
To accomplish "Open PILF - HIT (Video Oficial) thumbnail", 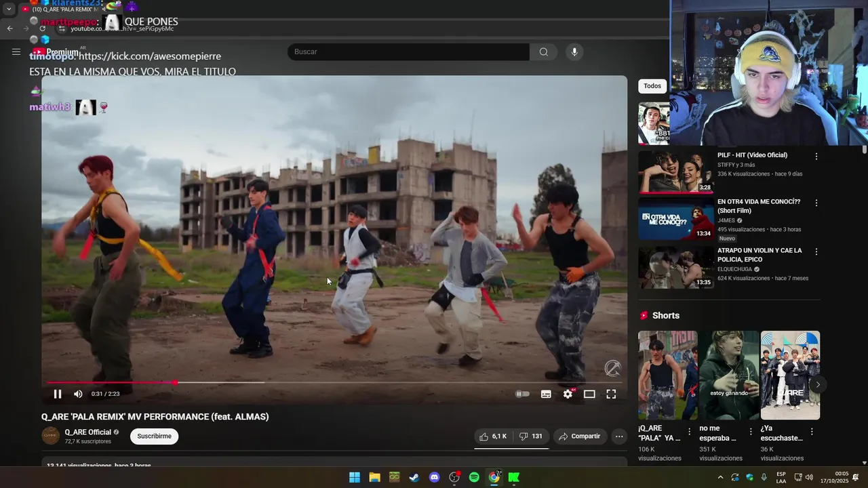I will click(675, 172).
